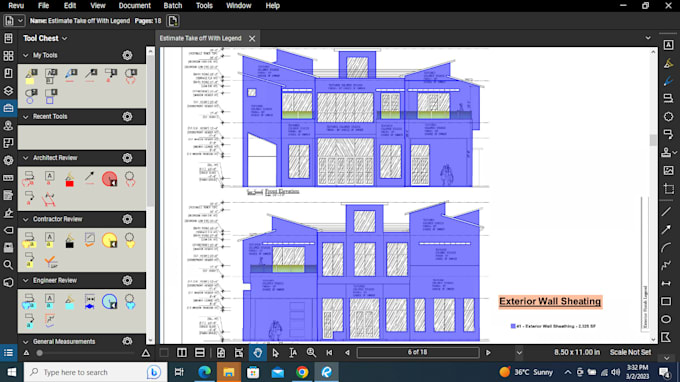Select the Text Box tool in right toolbar
Screen dimensions: 680x382
coord(668,45)
